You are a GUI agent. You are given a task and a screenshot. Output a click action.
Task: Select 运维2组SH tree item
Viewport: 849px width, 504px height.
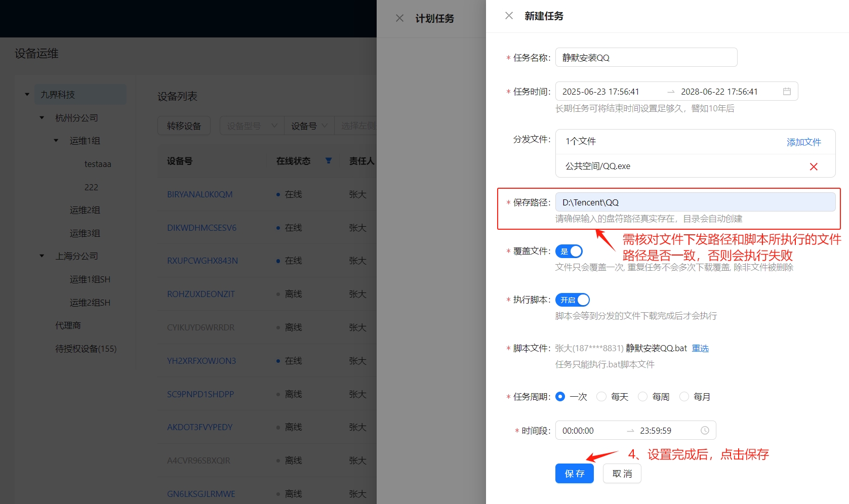tap(90, 303)
